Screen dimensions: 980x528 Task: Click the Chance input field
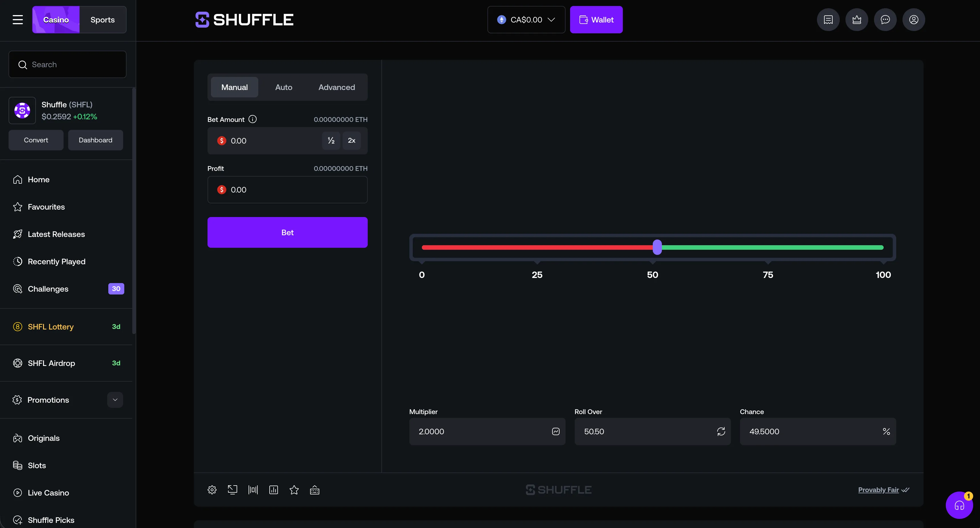coord(818,431)
